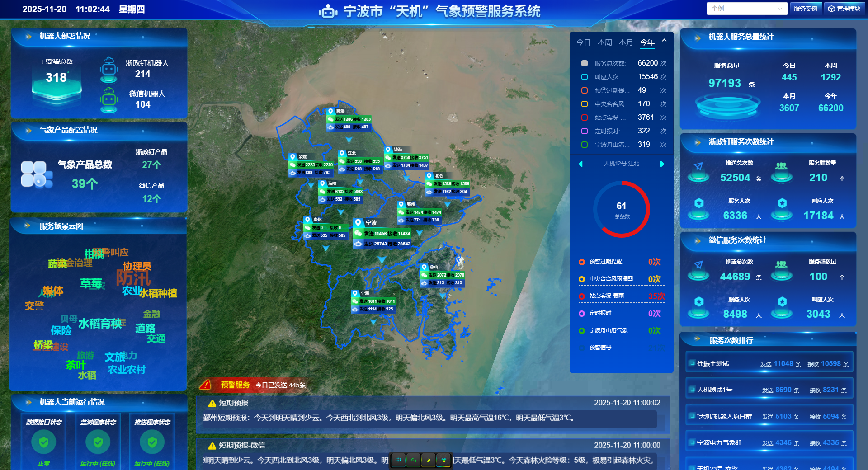The width and height of the screenshot is (868, 470).
Task: Toggle the 叫应人次 legend checkbox
Action: point(585,77)
